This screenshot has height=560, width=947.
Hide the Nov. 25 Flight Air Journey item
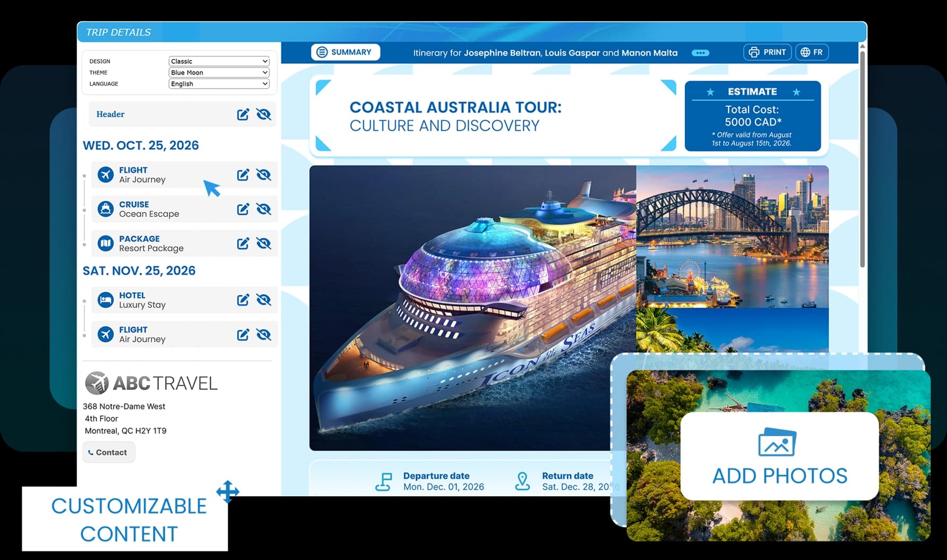pos(264,335)
